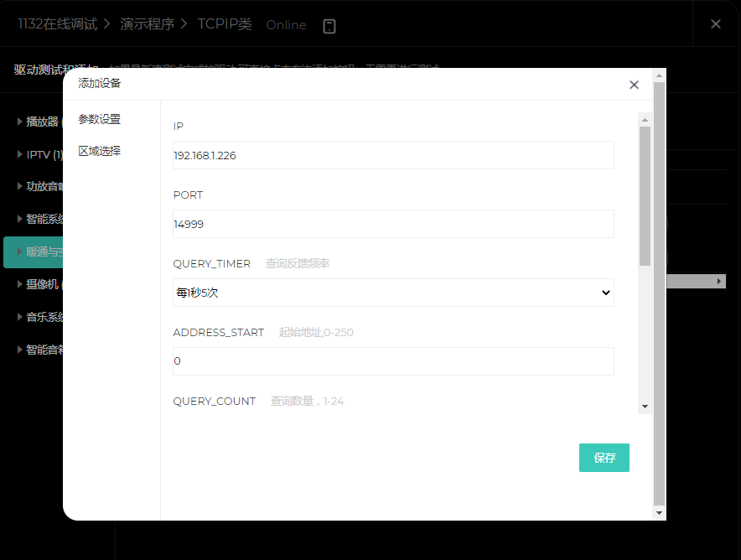
Task: Click the dialog outer scrollbar up arrow
Action: 659,75
